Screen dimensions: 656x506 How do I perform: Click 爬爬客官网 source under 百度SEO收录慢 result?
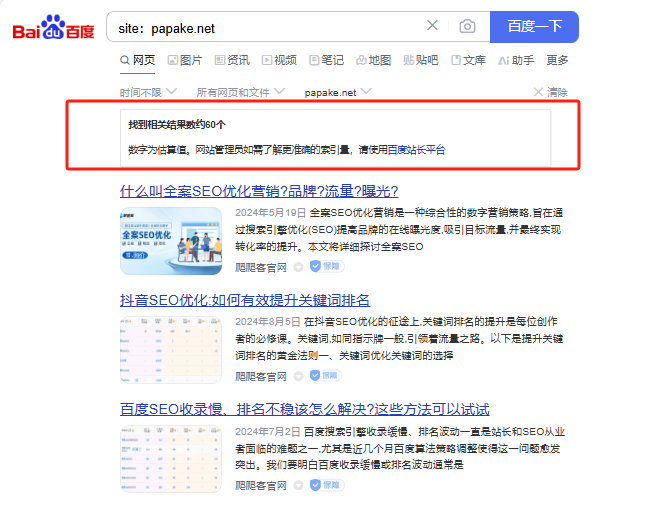coord(261,485)
